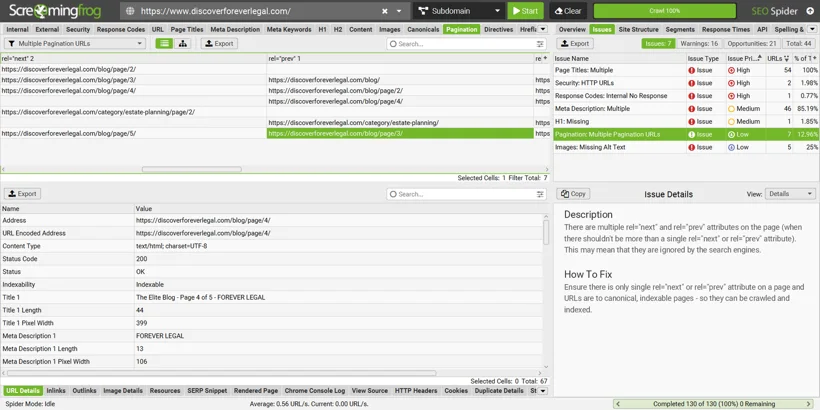
Task: Expand bottom tabs overflow arrow
Action: click(x=542, y=391)
